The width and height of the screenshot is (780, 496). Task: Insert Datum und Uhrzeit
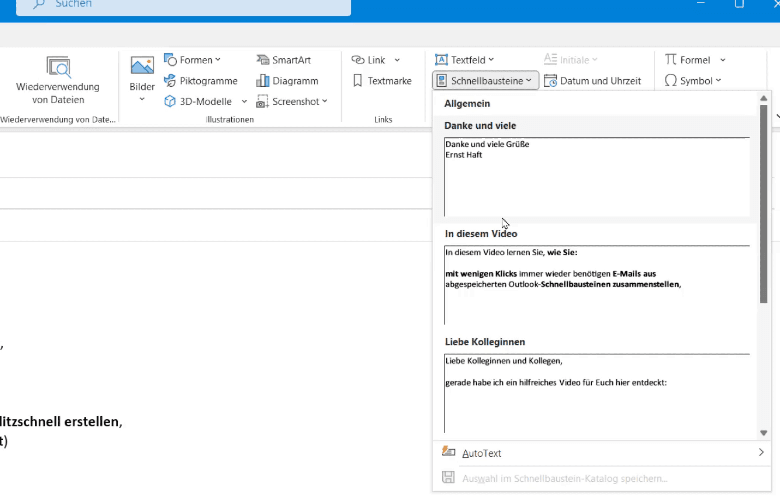click(x=592, y=81)
